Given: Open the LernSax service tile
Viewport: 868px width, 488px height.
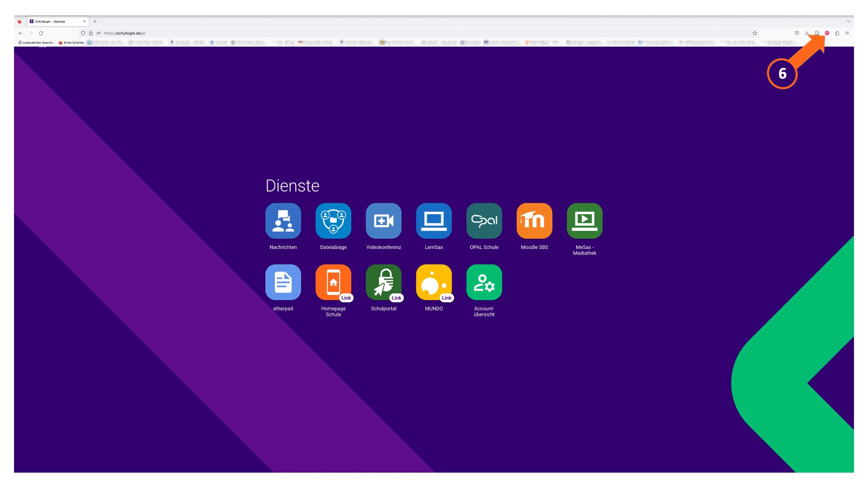Looking at the screenshot, I should (x=434, y=221).
